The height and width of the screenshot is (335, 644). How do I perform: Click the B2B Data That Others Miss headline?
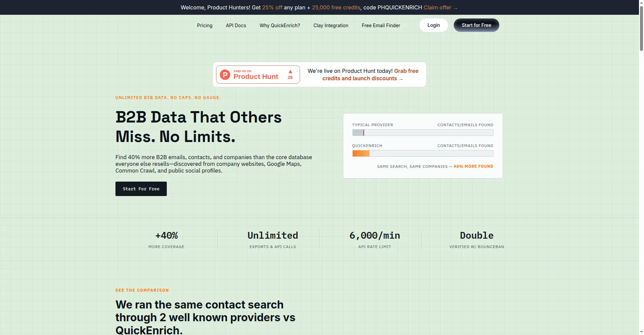point(198,127)
